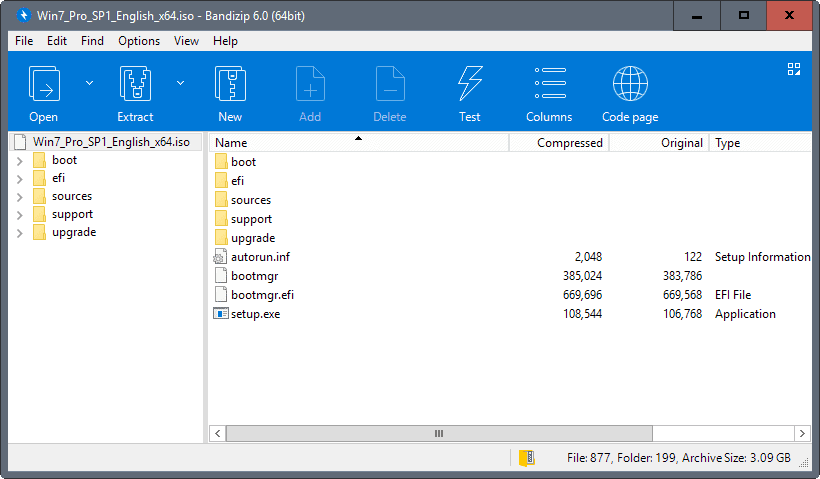Viewport: 820px width, 479px height.
Task: Select the sources folder tree item
Action: pos(72,196)
